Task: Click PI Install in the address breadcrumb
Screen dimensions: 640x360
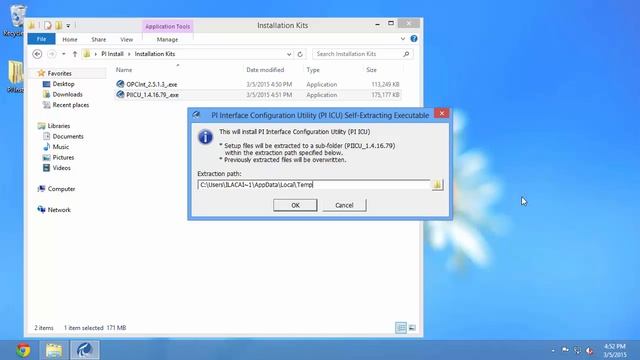Action: tap(112, 54)
